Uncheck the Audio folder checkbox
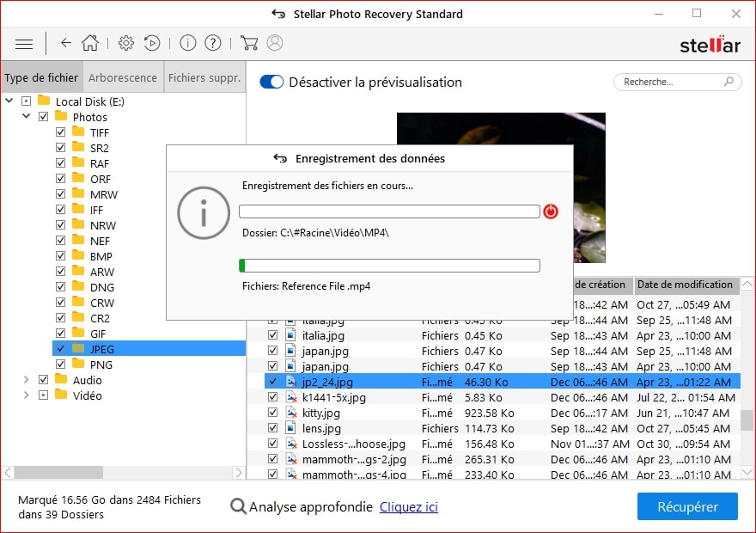Screen dimensions: 756x533 [x=44, y=380]
